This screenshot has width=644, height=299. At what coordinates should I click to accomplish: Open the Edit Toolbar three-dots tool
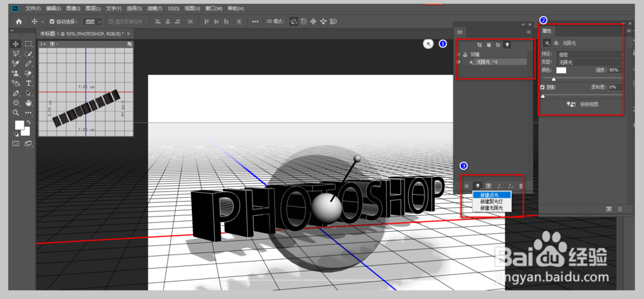[x=28, y=113]
